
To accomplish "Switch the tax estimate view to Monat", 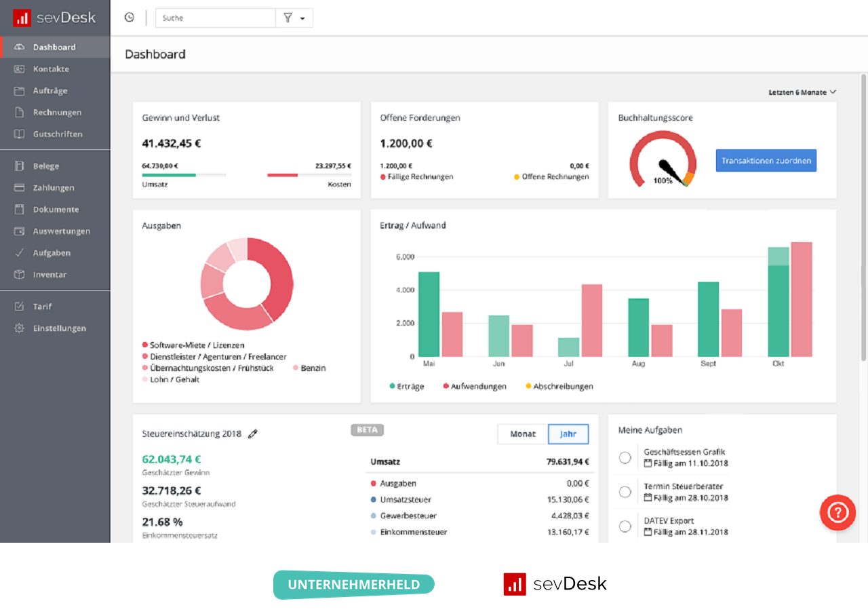I will pyautogui.click(x=522, y=434).
